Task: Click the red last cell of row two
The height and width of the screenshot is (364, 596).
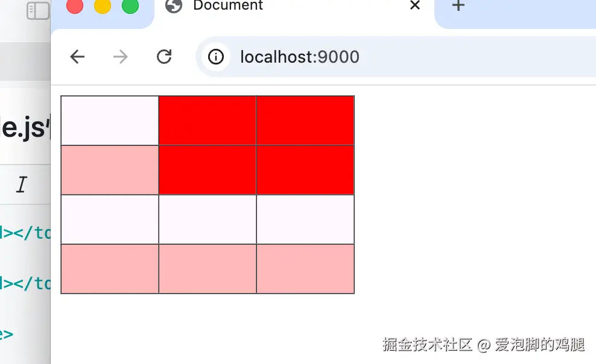Action: [305, 170]
